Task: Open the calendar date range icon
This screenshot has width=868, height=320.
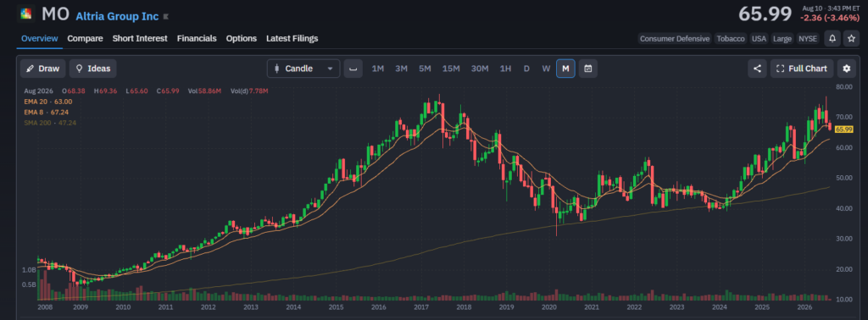Action: point(588,69)
